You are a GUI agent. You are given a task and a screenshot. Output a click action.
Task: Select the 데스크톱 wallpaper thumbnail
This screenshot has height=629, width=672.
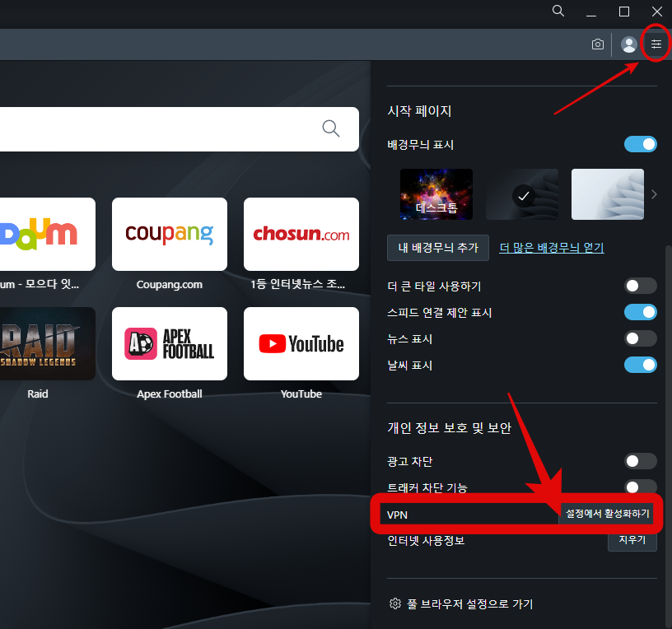(x=436, y=194)
